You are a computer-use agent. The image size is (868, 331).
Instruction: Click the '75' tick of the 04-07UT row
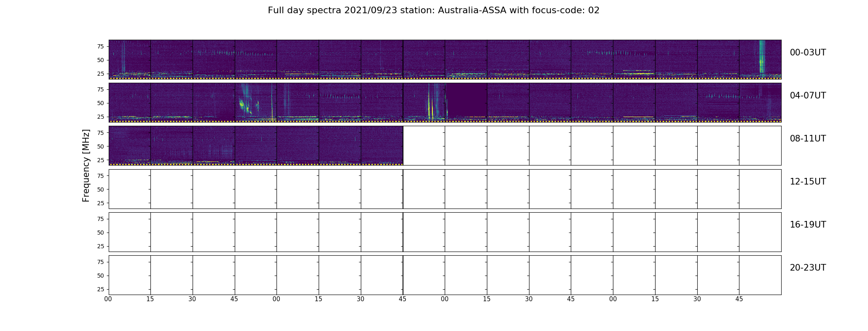(x=100, y=89)
